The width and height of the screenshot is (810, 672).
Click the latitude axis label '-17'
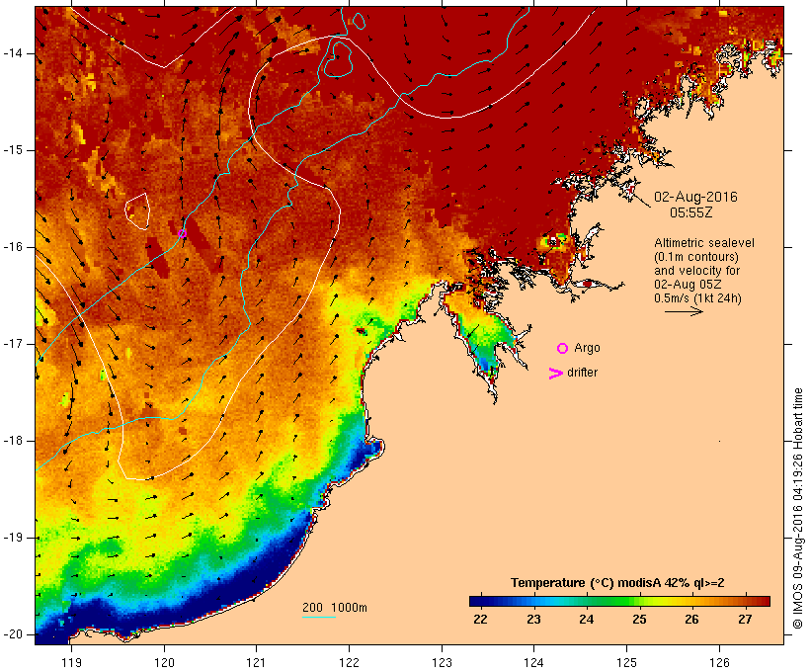(x=13, y=344)
